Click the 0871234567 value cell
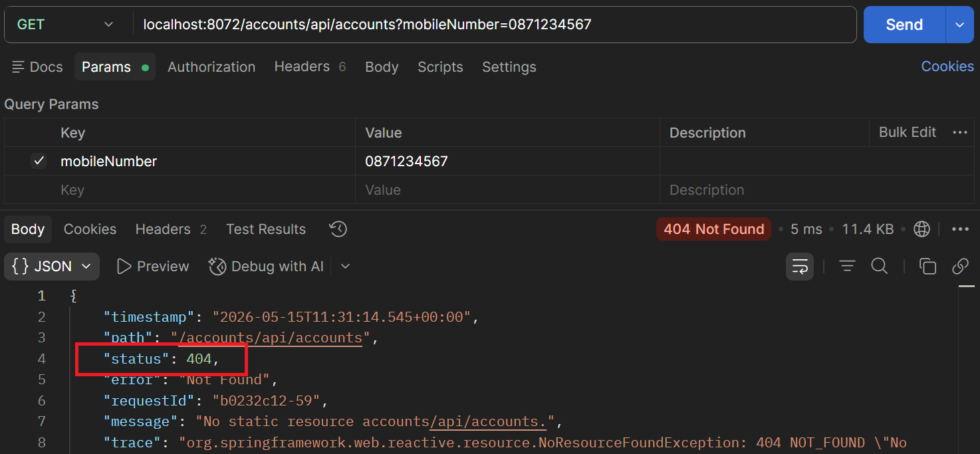 (x=507, y=161)
